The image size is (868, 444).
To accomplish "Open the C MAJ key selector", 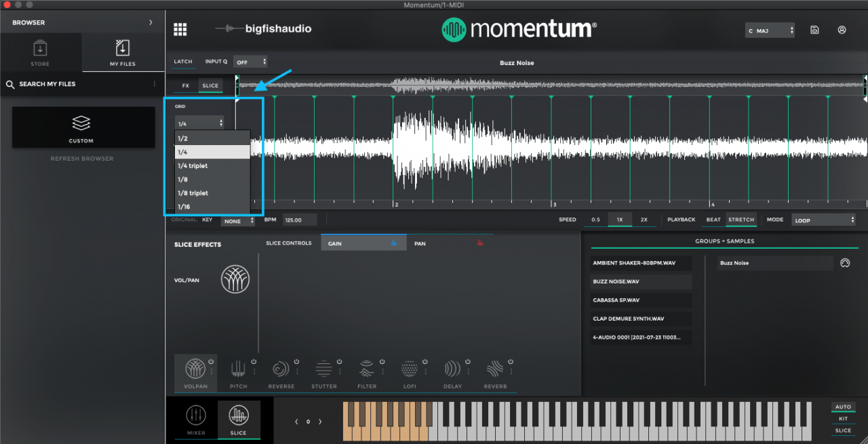I will tap(770, 30).
